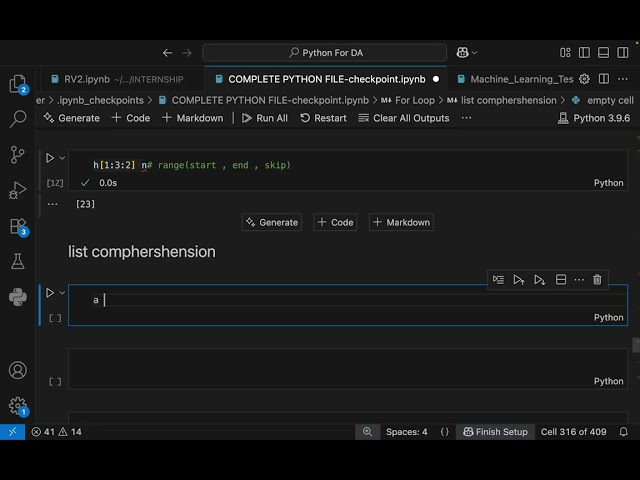The image size is (640, 480).
Task: Switch to the RV2.ipynb tab
Action: (87, 79)
